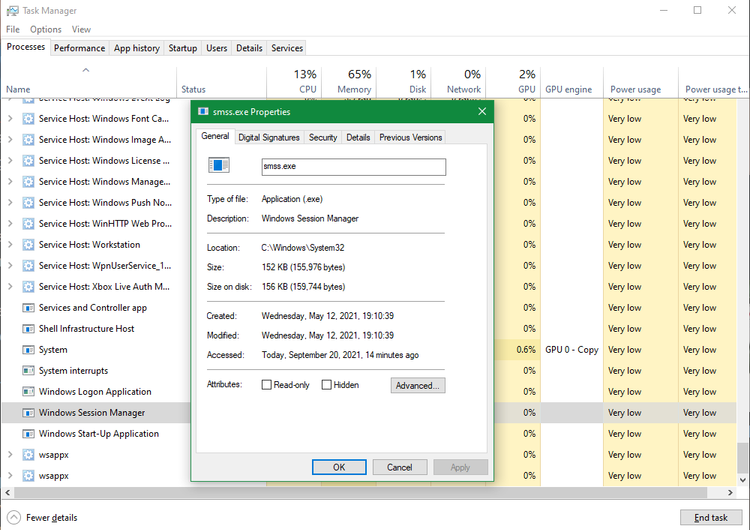This screenshot has width=750, height=530.
Task: Click the gear icon beside Service Host: Workstation
Action: pyautogui.click(x=29, y=245)
